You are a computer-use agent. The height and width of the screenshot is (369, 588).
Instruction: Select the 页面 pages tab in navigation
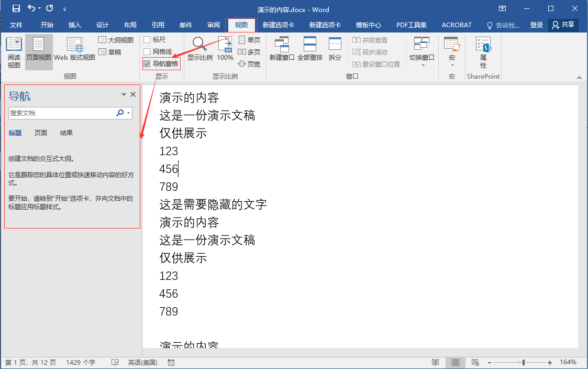coord(40,133)
